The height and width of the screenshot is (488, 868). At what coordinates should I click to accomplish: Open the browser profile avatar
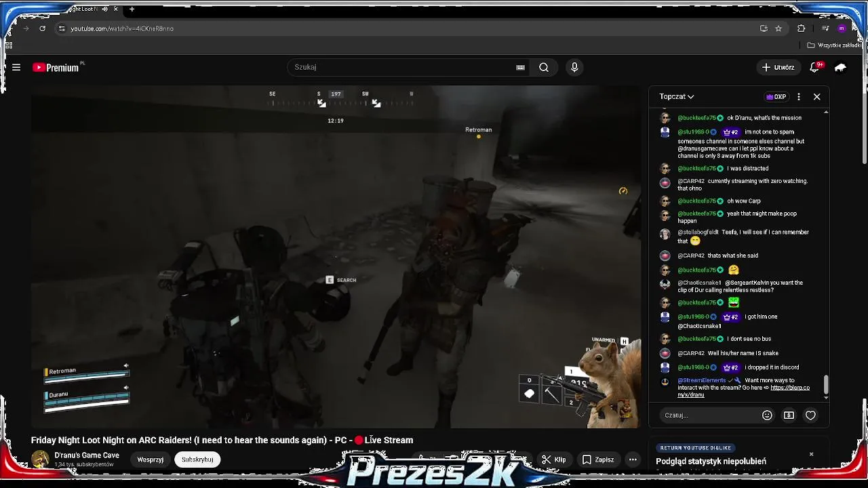click(842, 28)
